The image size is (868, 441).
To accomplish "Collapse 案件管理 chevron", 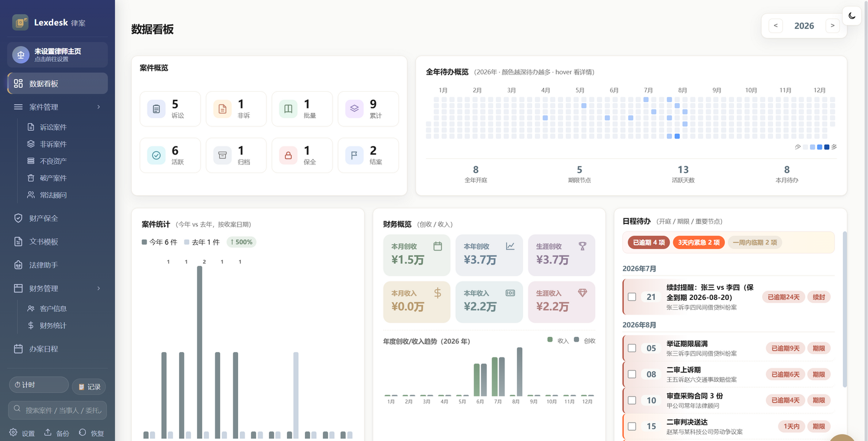I will point(99,107).
